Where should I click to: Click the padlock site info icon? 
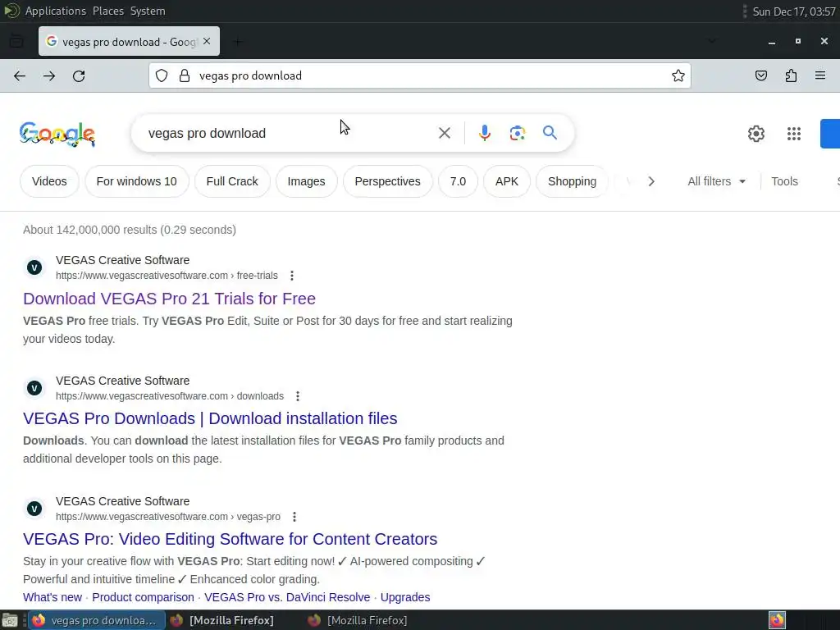tap(185, 75)
